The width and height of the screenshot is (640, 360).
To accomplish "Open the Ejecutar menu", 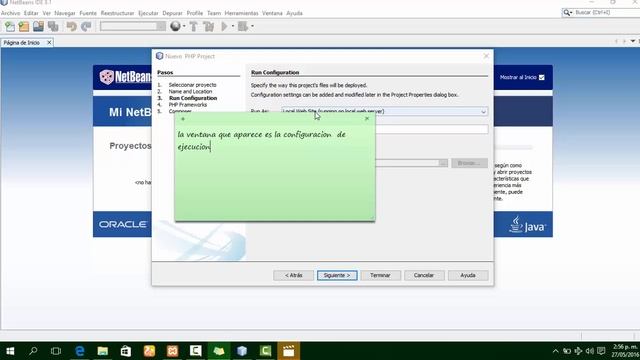I will tap(148, 13).
